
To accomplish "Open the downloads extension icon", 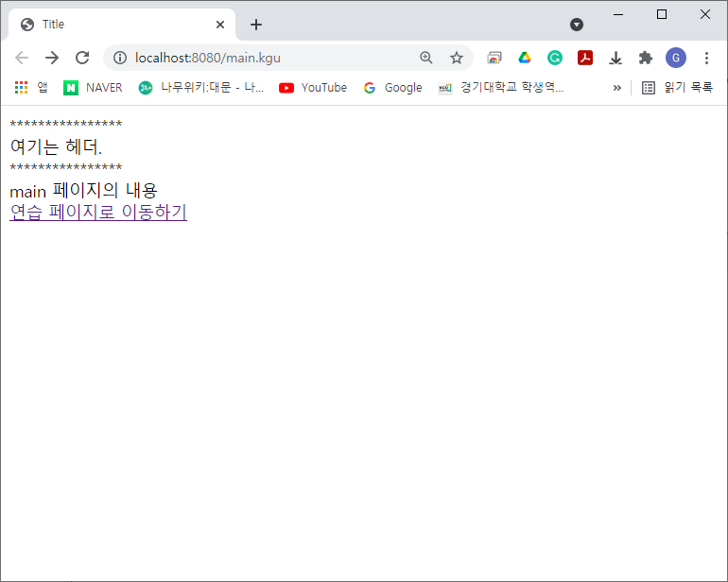I will pos(615,58).
